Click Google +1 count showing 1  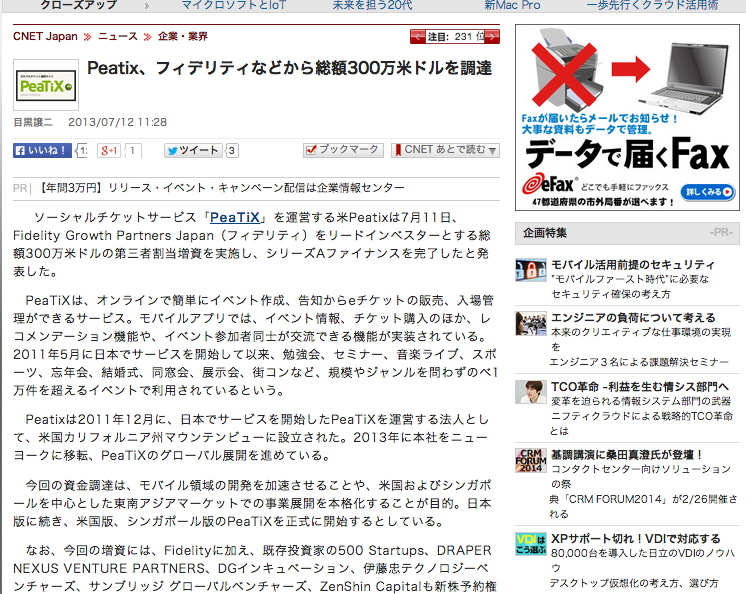click(132, 151)
